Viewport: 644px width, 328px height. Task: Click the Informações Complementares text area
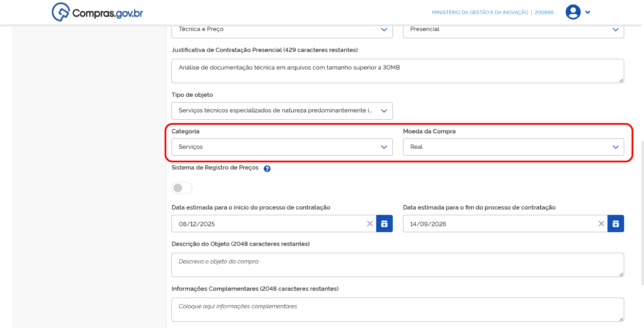(397, 310)
